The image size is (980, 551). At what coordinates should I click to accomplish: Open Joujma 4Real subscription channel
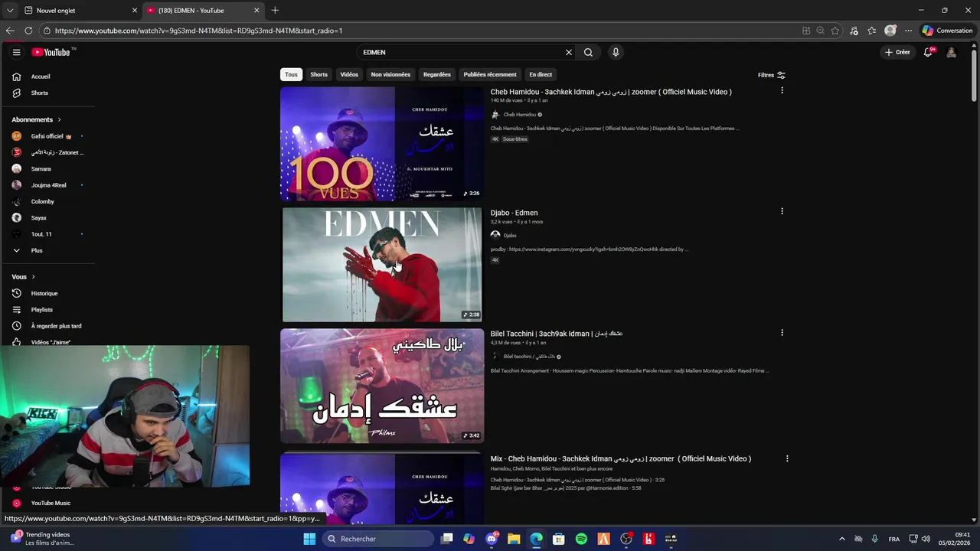pyautogui.click(x=47, y=185)
